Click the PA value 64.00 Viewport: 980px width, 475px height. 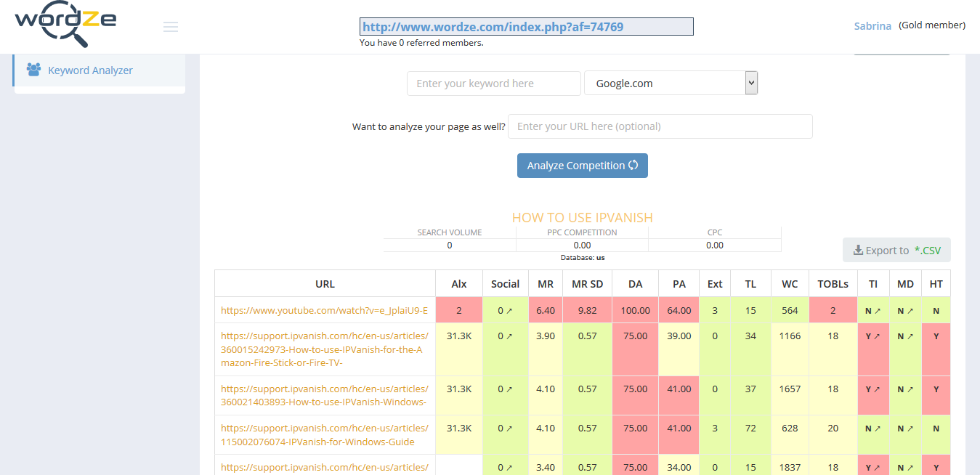tap(679, 311)
